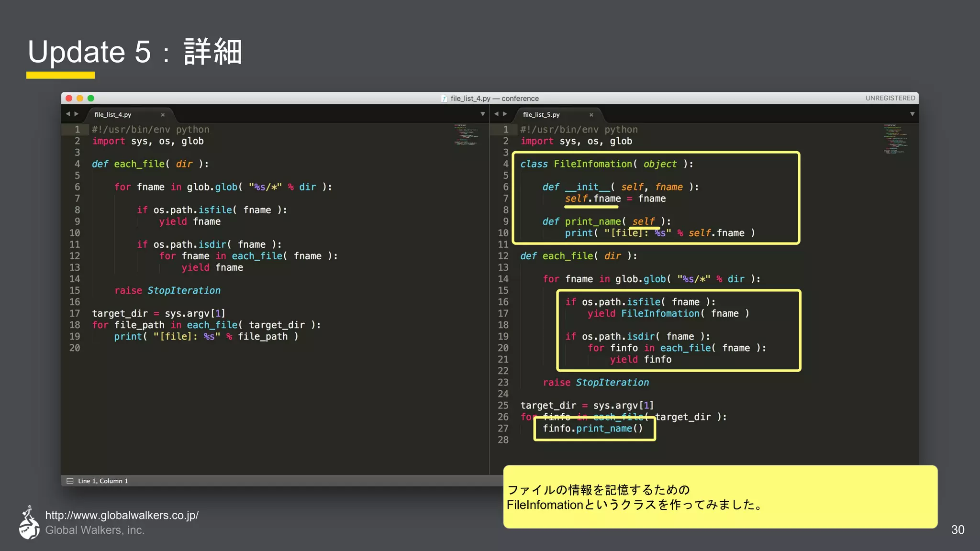Click 'def each_file( dir ):' in left pane

click(150, 164)
